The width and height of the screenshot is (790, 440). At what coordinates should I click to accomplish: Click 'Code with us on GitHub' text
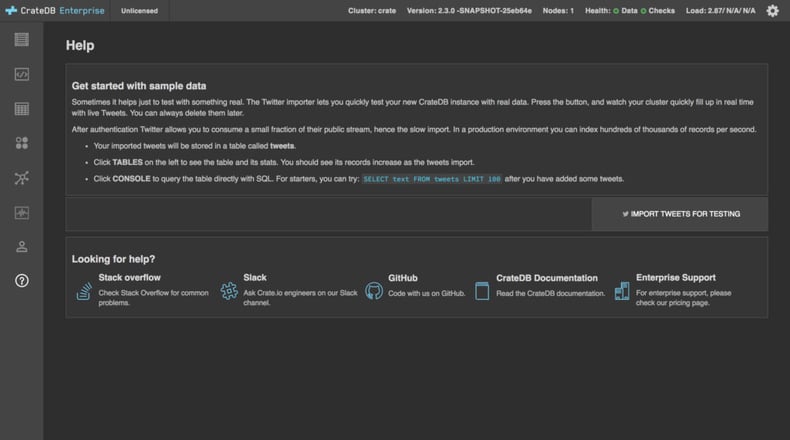pyautogui.click(x=427, y=293)
